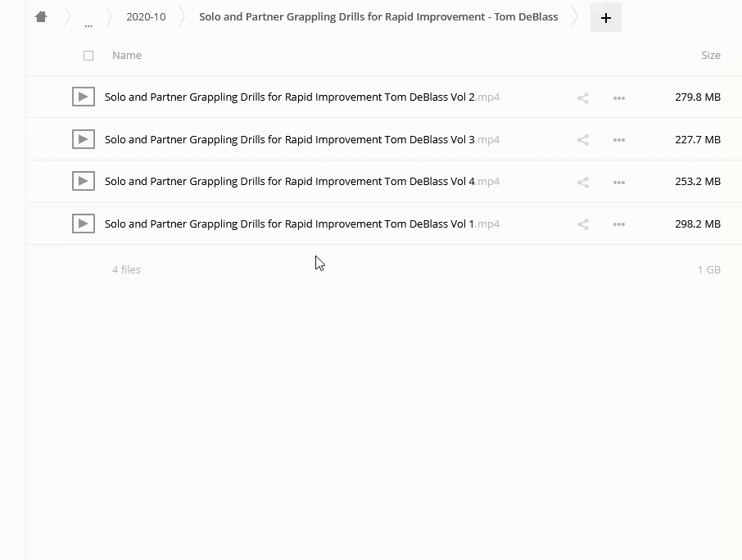Share the Vol 2 mp4 file
Image resolution: width=742 pixels, height=560 pixels.
point(582,97)
